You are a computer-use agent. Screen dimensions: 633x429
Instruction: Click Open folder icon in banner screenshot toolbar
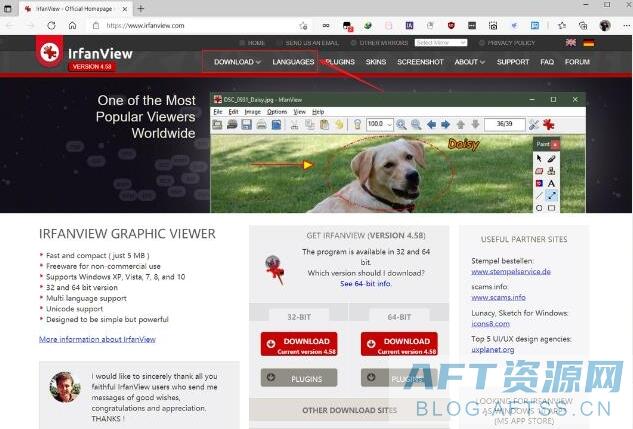[x=217, y=124]
